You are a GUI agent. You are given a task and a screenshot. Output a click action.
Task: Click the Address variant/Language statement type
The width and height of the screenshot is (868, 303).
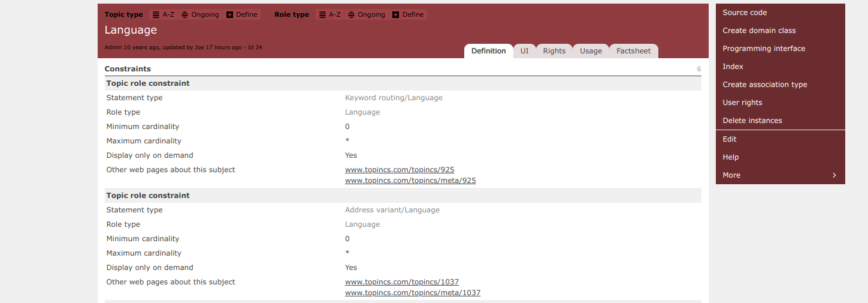(x=392, y=210)
